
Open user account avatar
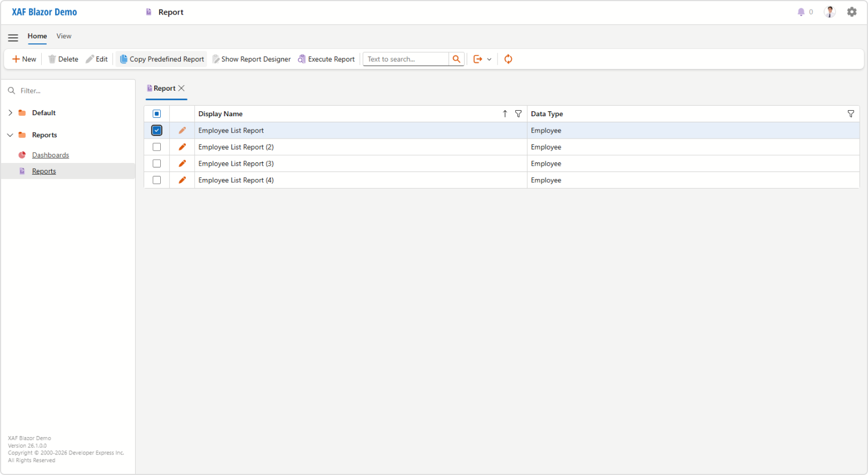pos(830,12)
